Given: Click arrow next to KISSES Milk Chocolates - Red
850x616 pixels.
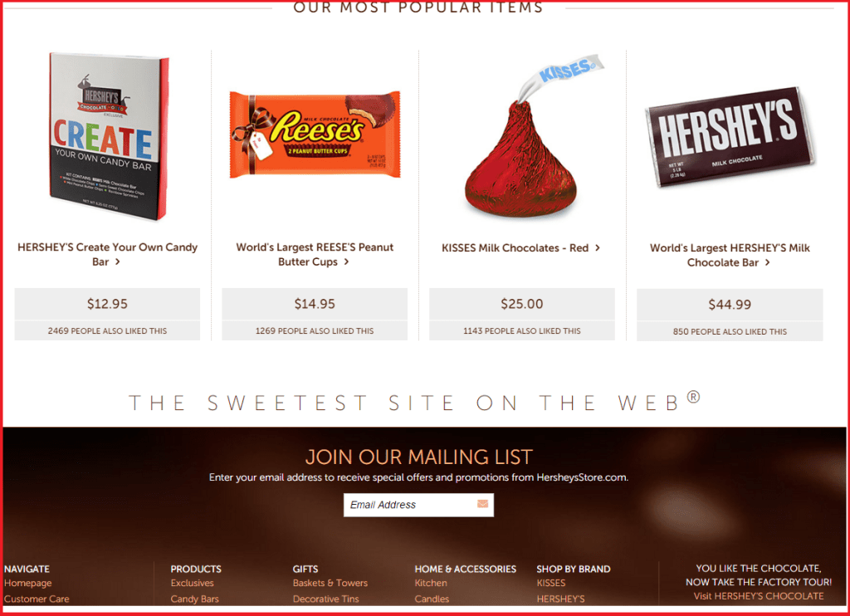Looking at the screenshot, I should coord(598,247).
